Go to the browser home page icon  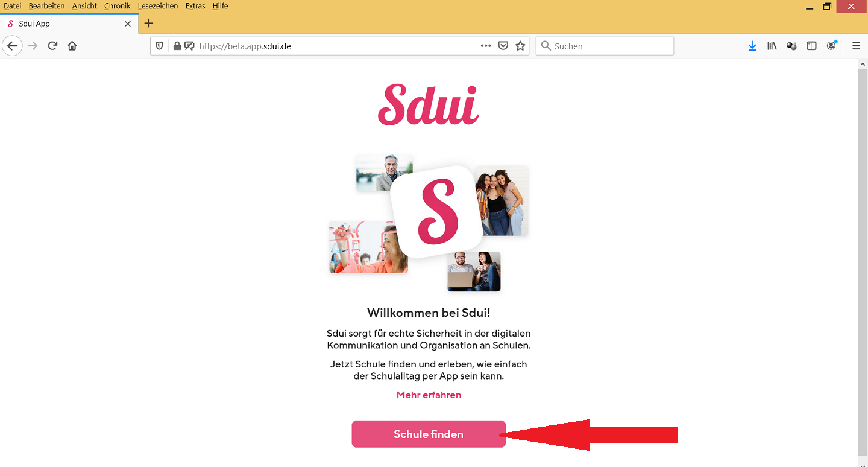click(x=72, y=46)
